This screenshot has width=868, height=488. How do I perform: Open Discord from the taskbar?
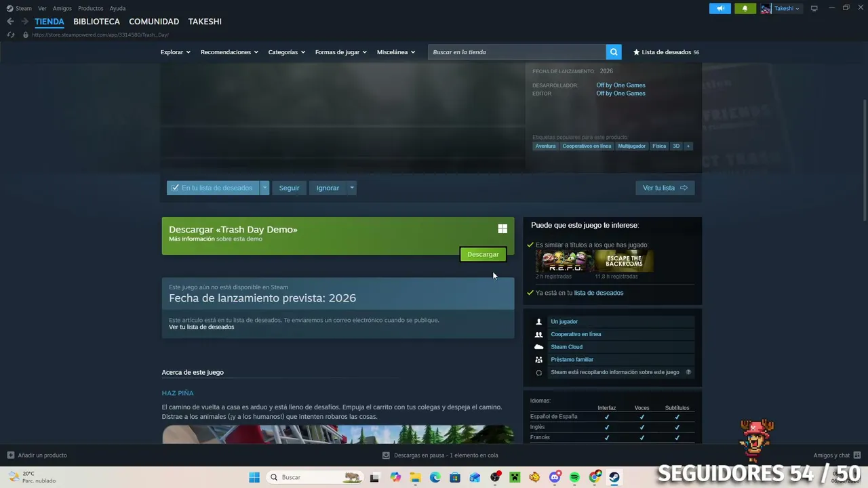point(555,477)
